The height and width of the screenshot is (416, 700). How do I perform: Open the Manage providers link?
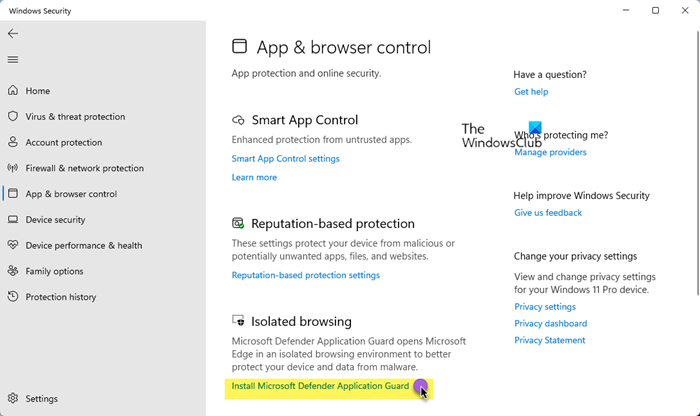click(550, 153)
